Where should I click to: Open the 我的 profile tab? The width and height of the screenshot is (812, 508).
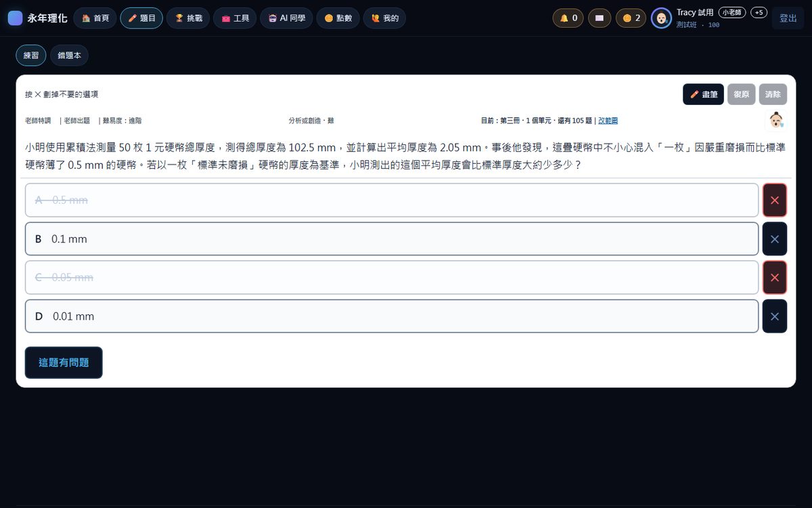(384, 18)
